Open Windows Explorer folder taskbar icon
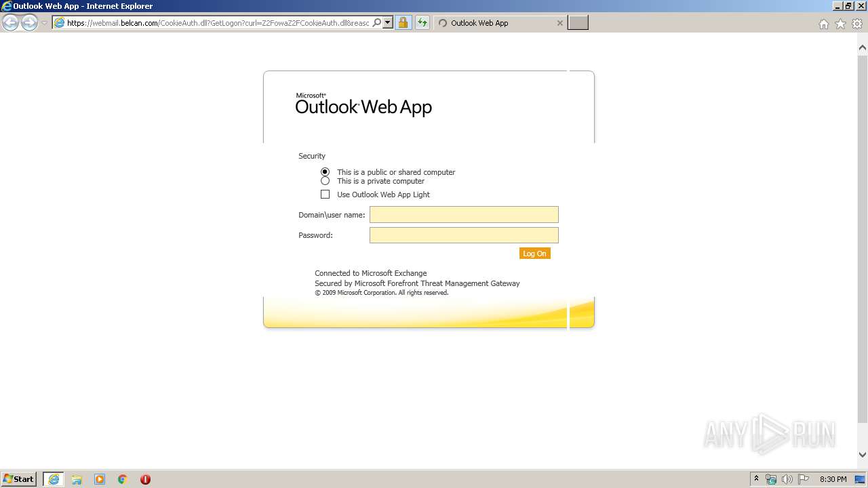 tap(77, 479)
